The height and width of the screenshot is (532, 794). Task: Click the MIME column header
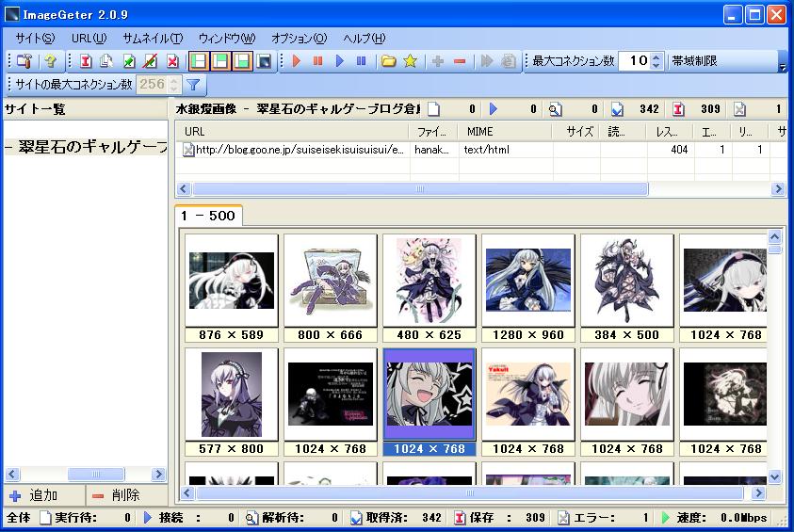pyautogui.click(x=505, y=132)
